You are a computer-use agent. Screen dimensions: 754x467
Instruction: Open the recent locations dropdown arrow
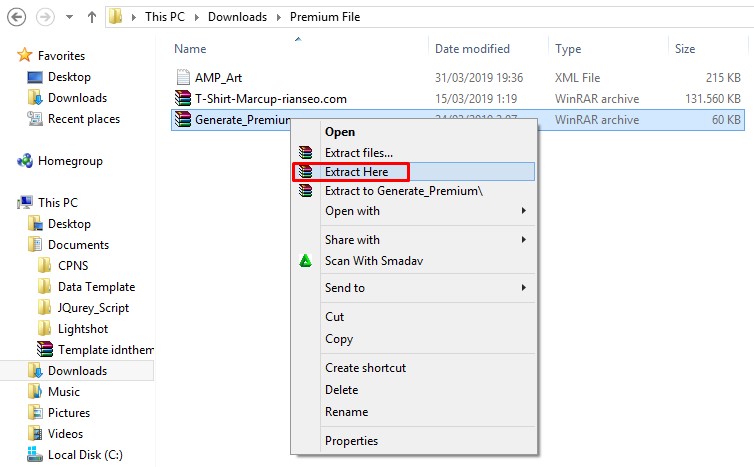69,17
